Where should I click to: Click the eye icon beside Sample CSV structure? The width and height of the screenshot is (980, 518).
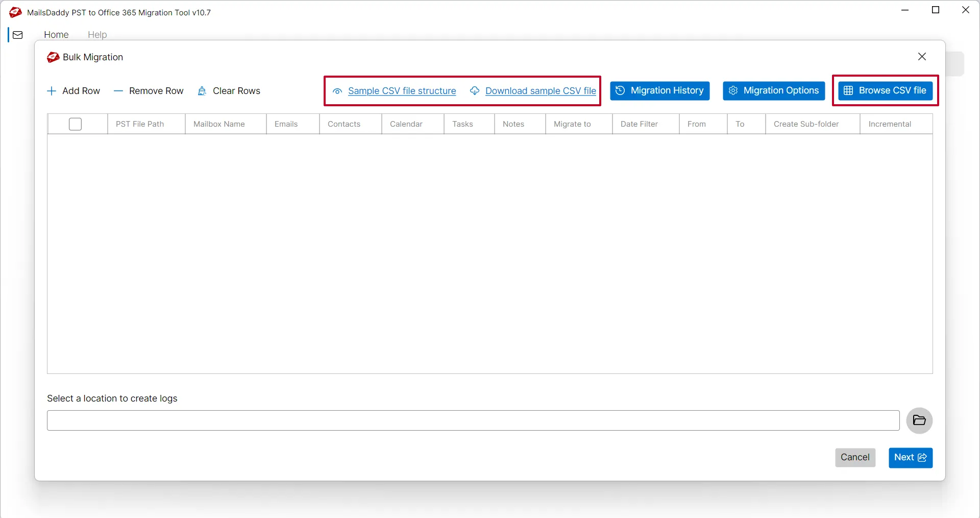point(337,91)
